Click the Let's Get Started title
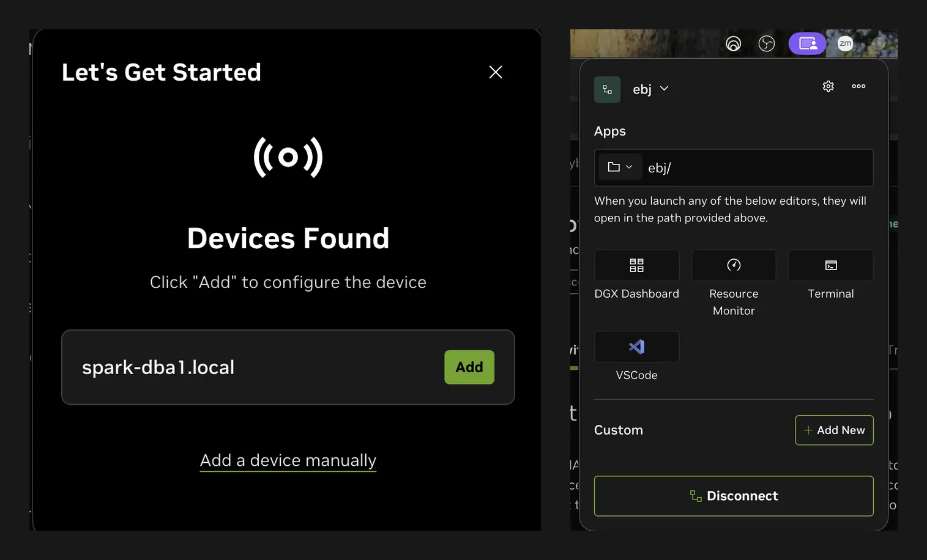Image resolution: width=927 pixels, height=560 pixels. pyautogui.click(x=162, y=73)
